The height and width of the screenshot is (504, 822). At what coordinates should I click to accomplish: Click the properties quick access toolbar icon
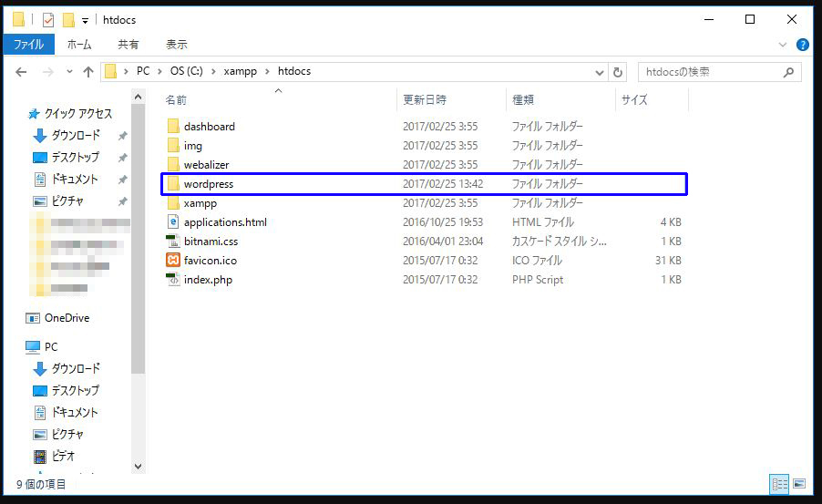coord(47,20)
